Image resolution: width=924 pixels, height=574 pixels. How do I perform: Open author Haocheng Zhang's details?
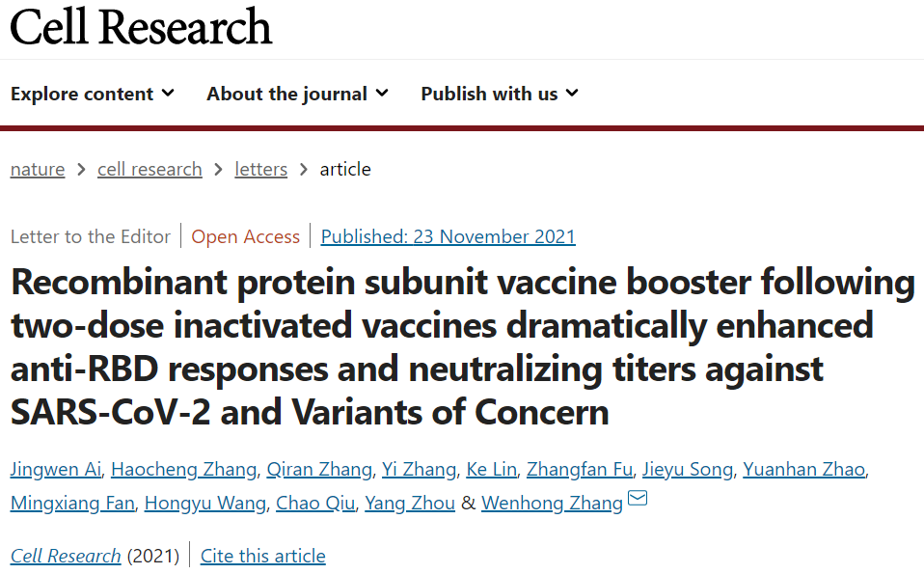[184, 469]
